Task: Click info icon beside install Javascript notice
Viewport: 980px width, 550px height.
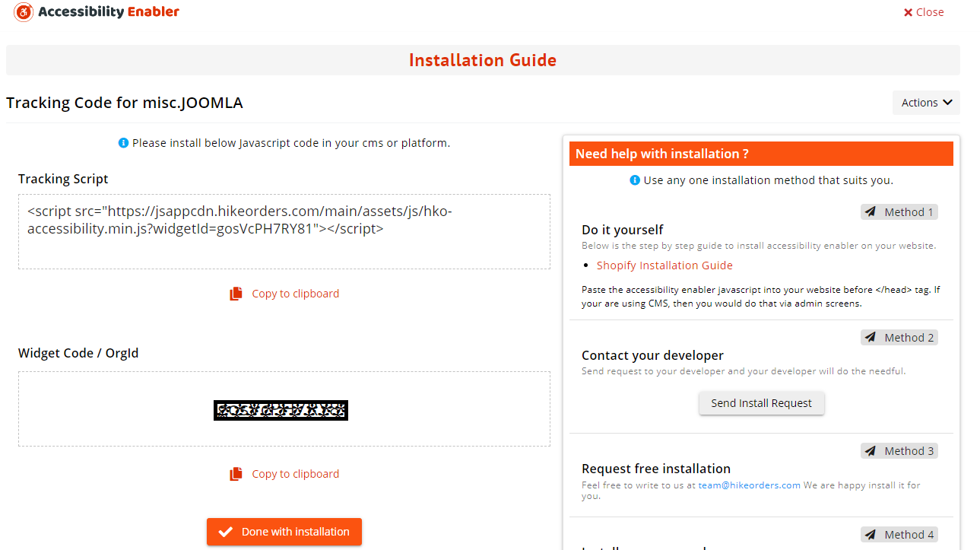Action: [x=123, y=143]
